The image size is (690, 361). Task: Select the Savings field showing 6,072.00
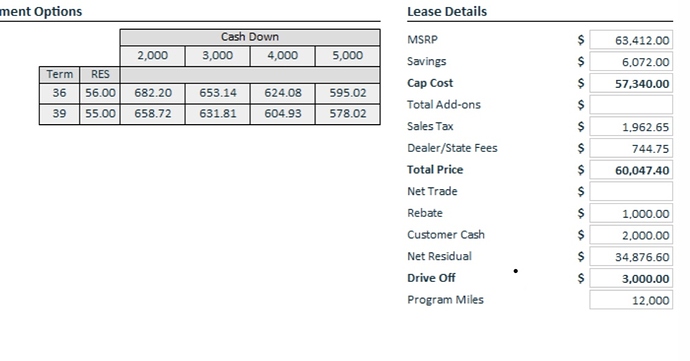pyautogui.click(x=631, y=62)
